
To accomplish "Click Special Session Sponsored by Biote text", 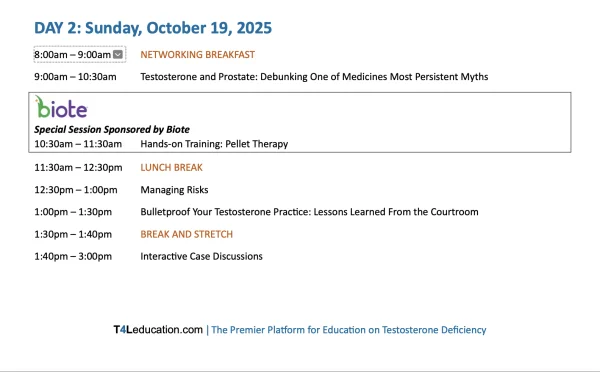I will pos(112,129).
